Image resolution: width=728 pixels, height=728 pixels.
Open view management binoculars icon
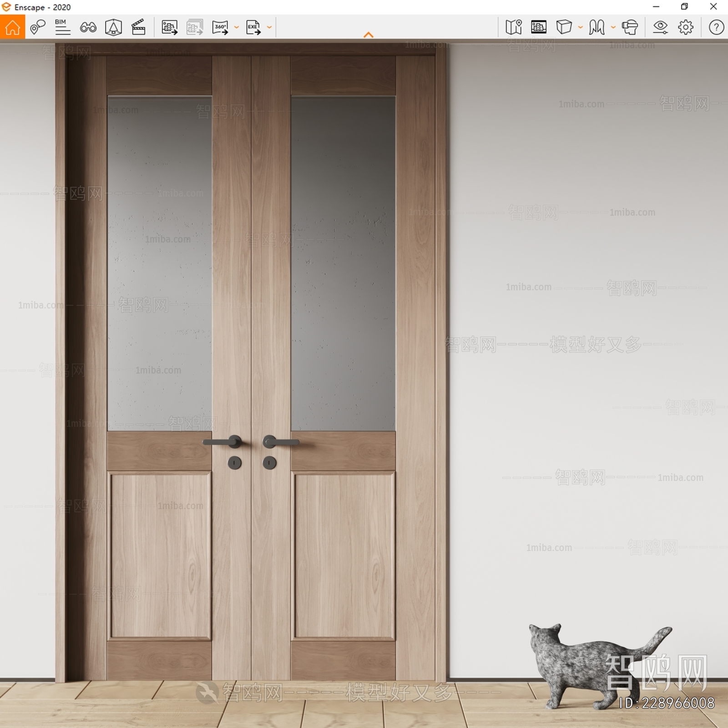point(88,27)
